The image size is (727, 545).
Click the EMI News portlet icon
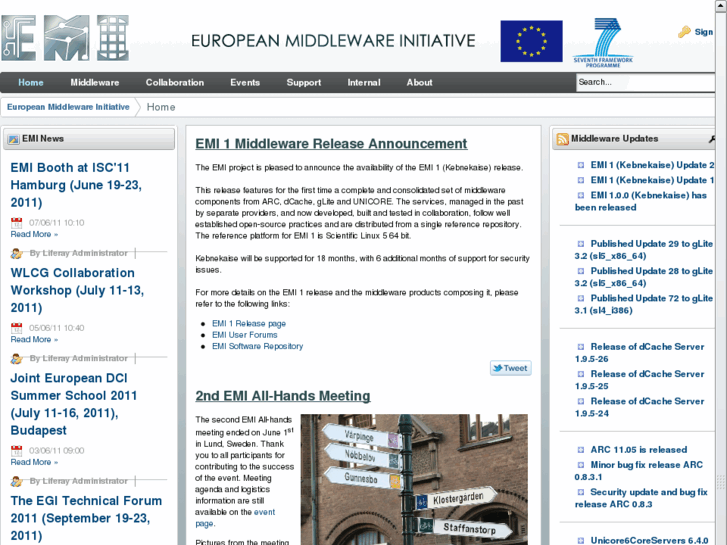click(x=13, y=139)
